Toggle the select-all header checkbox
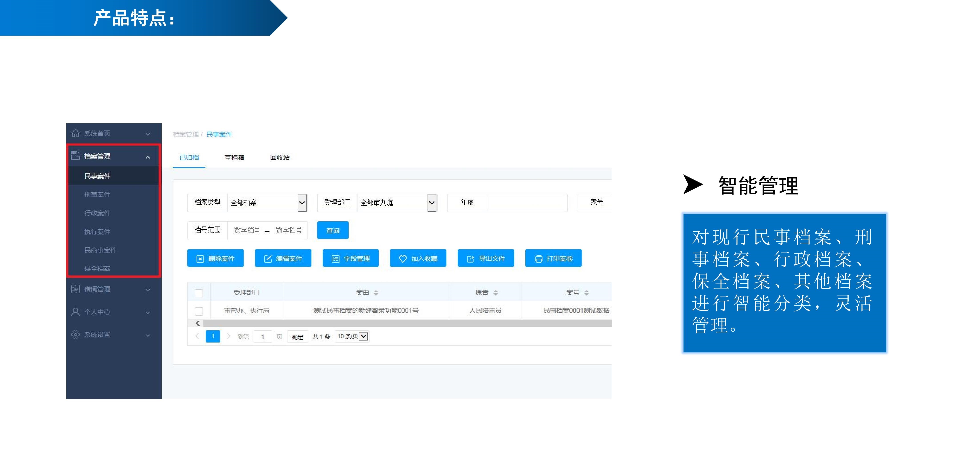Screen dimensions: 980x457 pyautogui.click(x=199, y=293)
